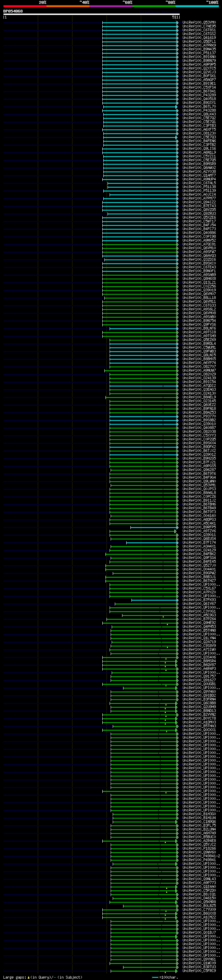
Task: Open hit UniRef100_P51137
Action: pos(199,53)
